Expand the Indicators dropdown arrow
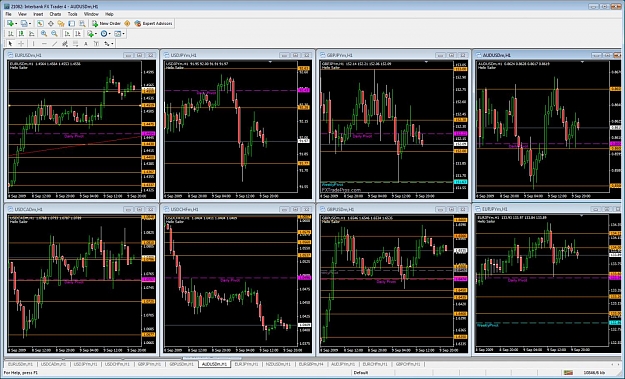The width and height of the screenshot is (625, 379). (96, 33)
